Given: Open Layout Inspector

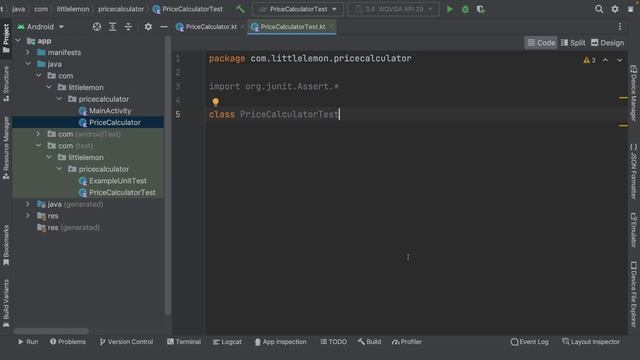Looking at the screenshot, I should pos(591,342).
